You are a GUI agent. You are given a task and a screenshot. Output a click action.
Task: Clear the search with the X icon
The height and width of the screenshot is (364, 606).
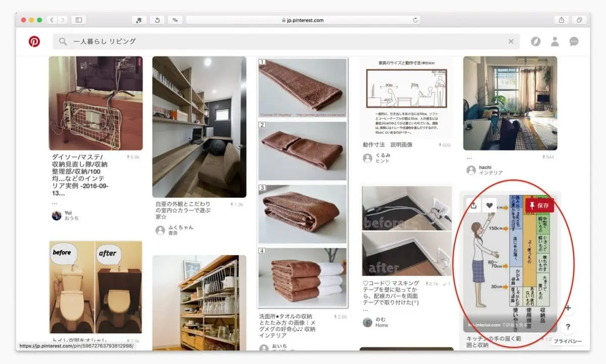(511, 41)
